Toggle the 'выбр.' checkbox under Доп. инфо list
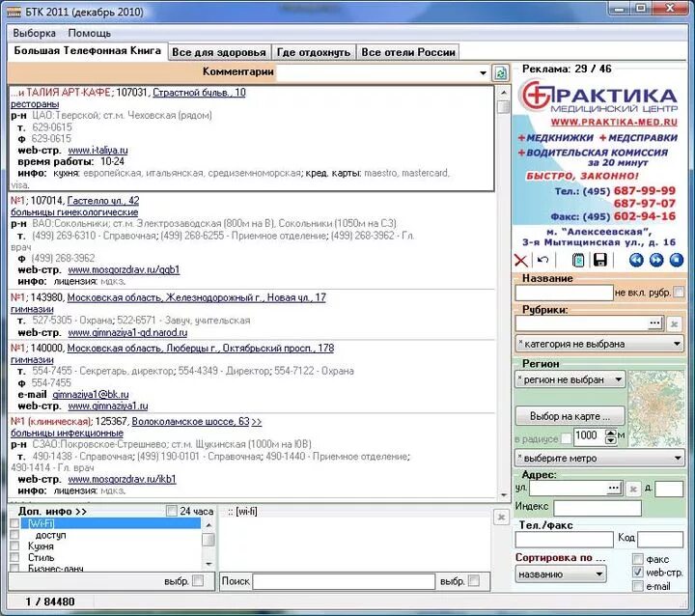Viewport: 695px width, 616px height. tap(198, 580)
